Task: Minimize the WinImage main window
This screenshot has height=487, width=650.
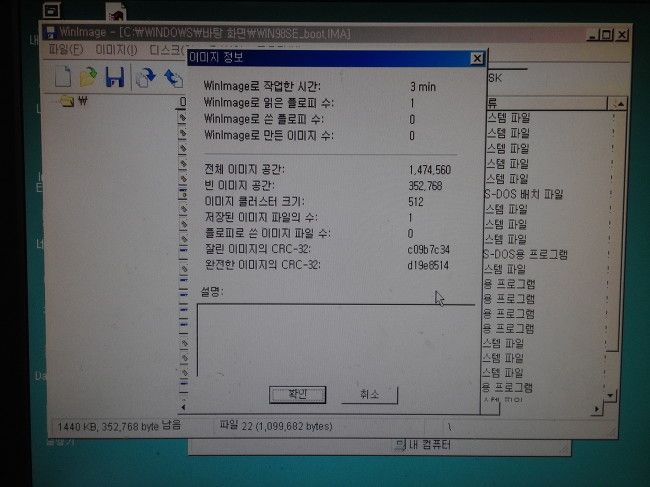Action: pos(594,35)
